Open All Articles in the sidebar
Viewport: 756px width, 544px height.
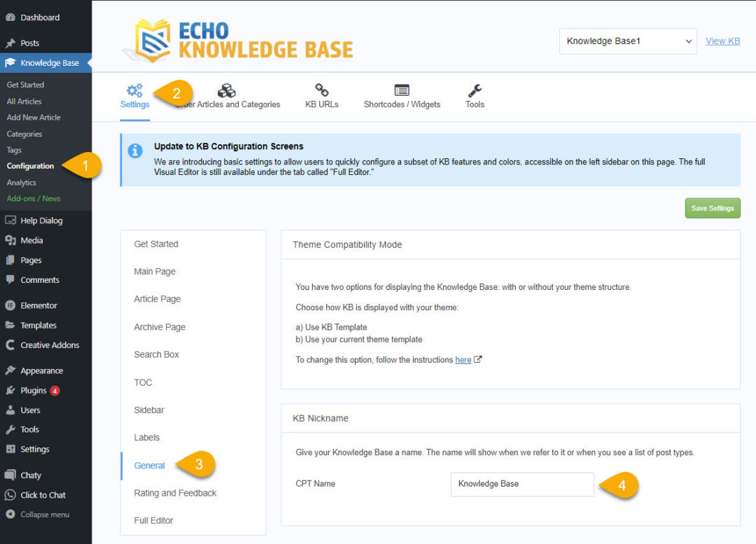[24, 102]
